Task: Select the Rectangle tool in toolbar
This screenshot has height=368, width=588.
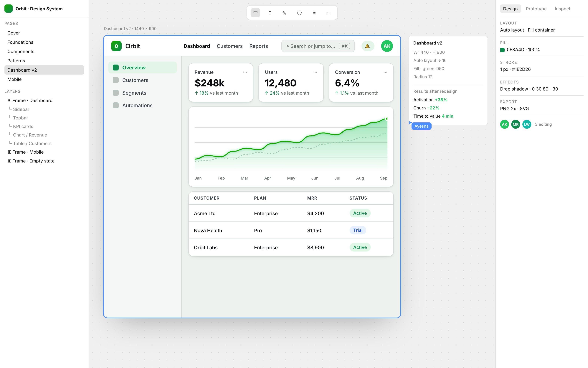Action: pos(255,13)
